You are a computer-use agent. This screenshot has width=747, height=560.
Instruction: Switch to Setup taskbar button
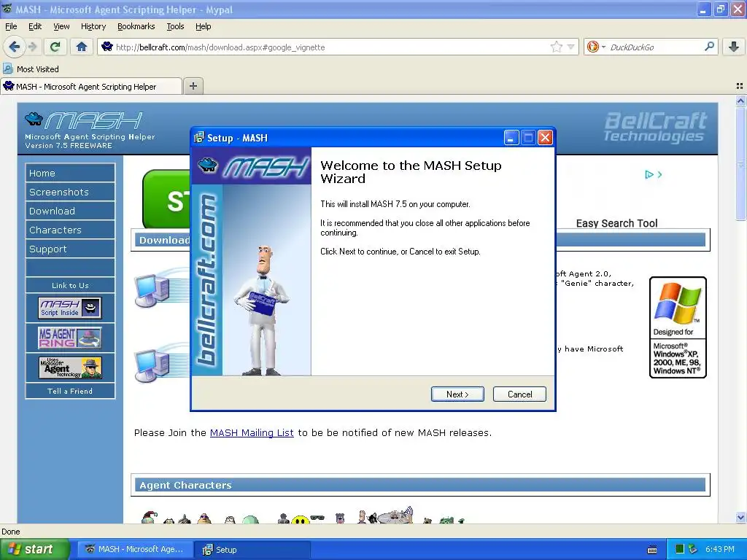(x=252, y=550)
